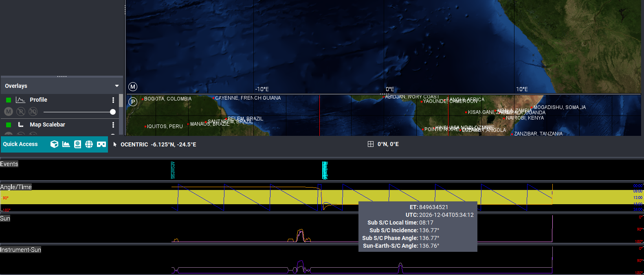Open the 3D cube view from Quick Access
This screenshot has height=275, width=644.
(x=54, y=144)
